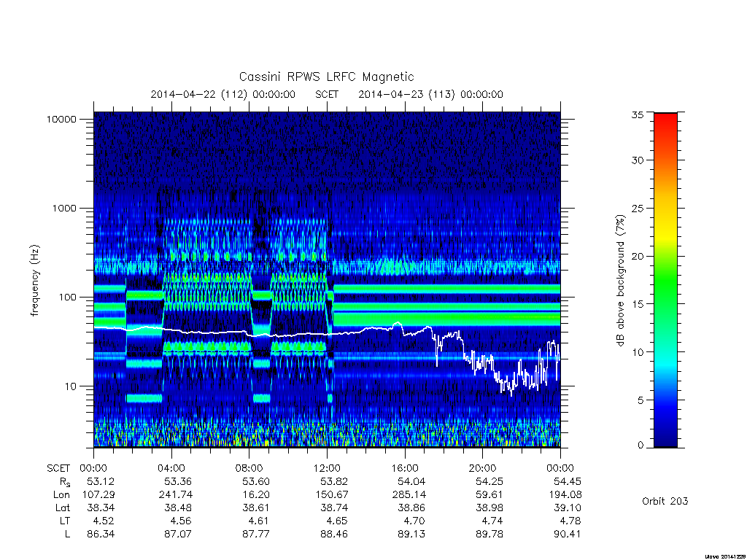Click the '100' frequency tick label
Screen dimensions: 747x560
tap(67, 297)
